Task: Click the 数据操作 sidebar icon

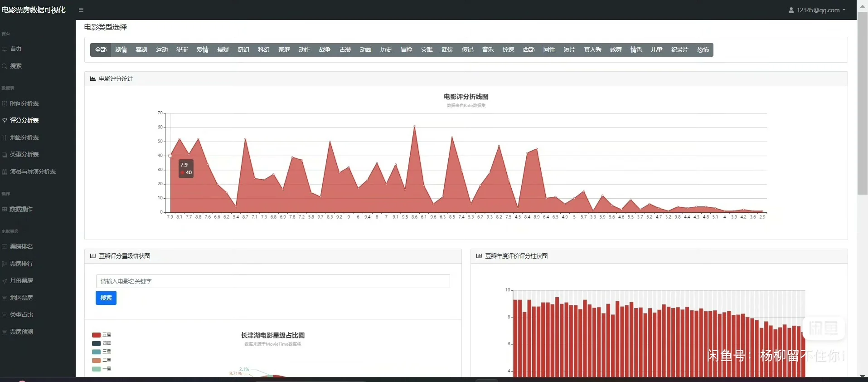Action: [x=5, y=209]
